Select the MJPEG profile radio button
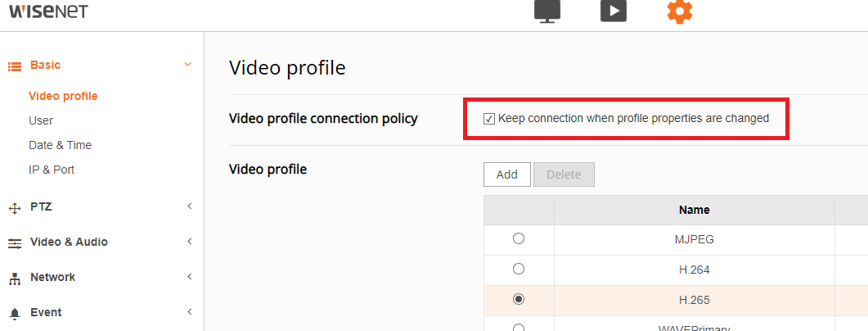Image resolution: width=868 pixels, height=331 pixels. point(518,238)
